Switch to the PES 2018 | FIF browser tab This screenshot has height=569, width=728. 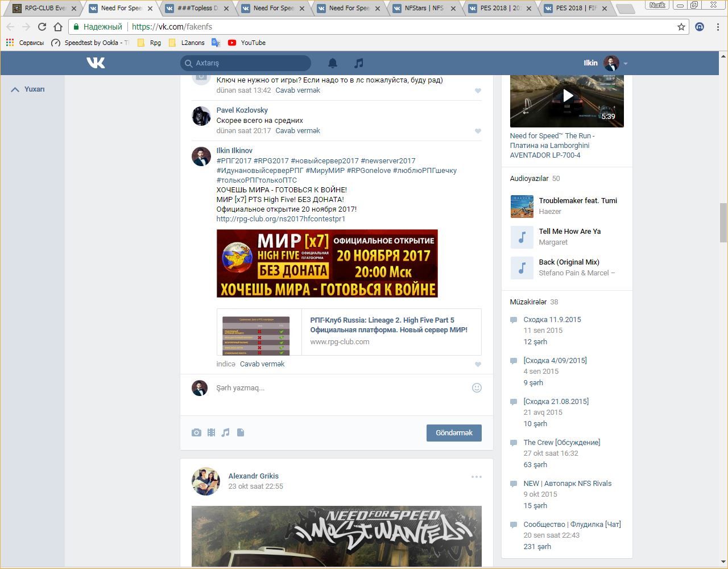[576, 9]
